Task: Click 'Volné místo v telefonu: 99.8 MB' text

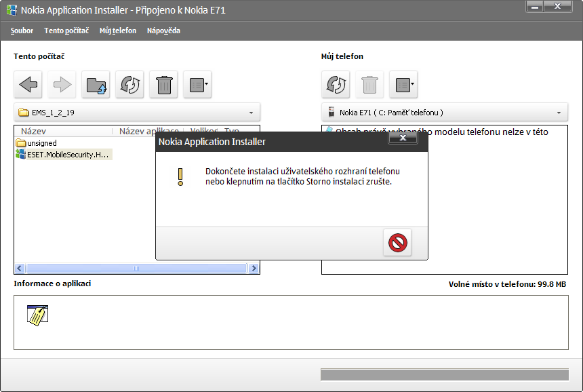Action: pos(507,284)
